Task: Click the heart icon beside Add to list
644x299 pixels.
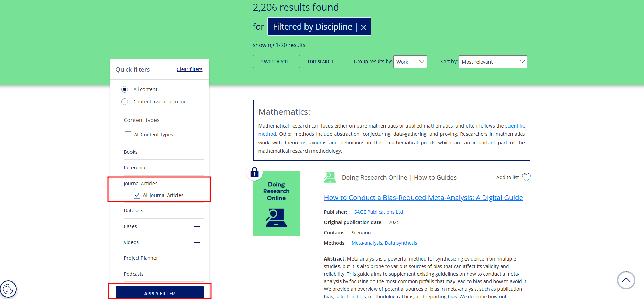Action: click(x=526, y=177)
